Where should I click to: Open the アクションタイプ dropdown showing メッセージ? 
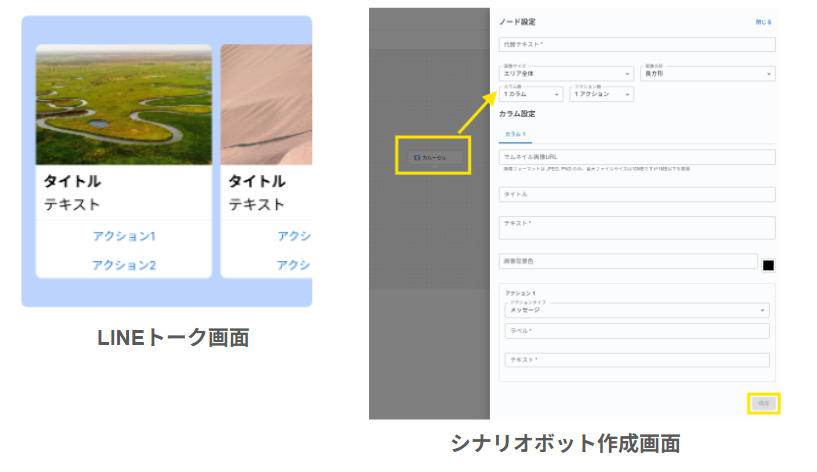coord(636,310)
